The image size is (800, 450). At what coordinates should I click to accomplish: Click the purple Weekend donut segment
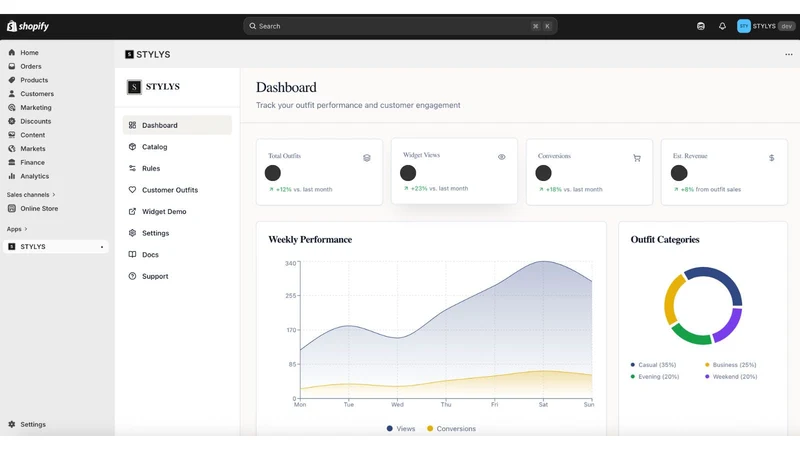click(x=730, y=327)
